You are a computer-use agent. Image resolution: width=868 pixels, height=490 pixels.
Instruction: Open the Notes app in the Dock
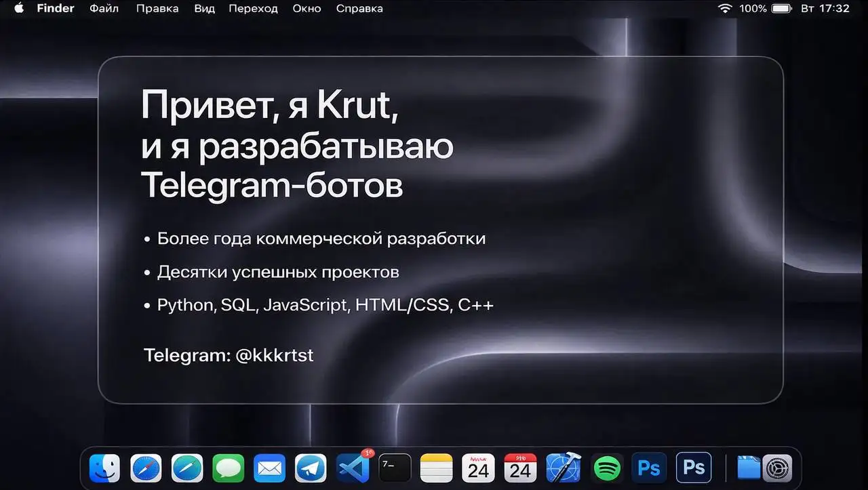[436, 468]
